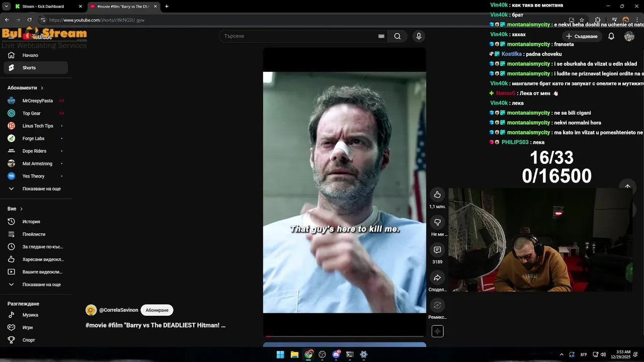
Task: Subscribe via Абониране button
Action: coord(157,310)
